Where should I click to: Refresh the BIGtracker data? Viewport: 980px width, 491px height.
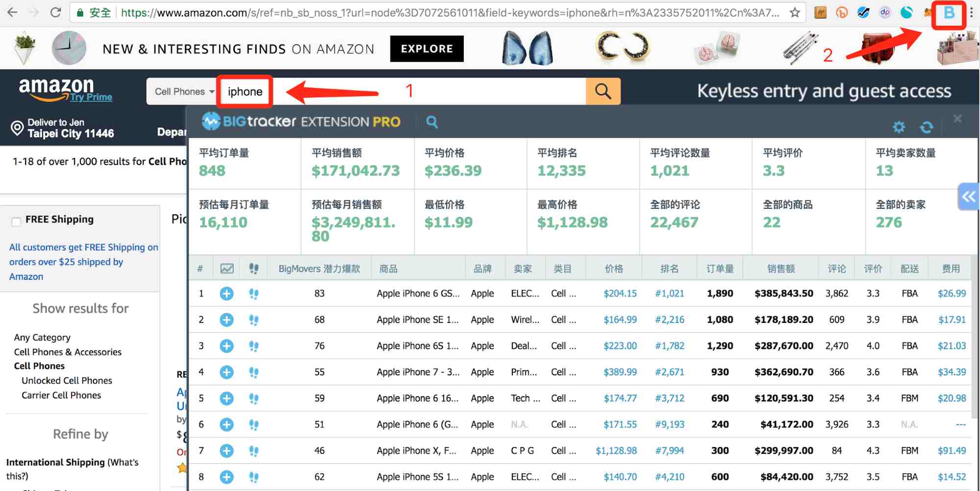coord(927,127)
